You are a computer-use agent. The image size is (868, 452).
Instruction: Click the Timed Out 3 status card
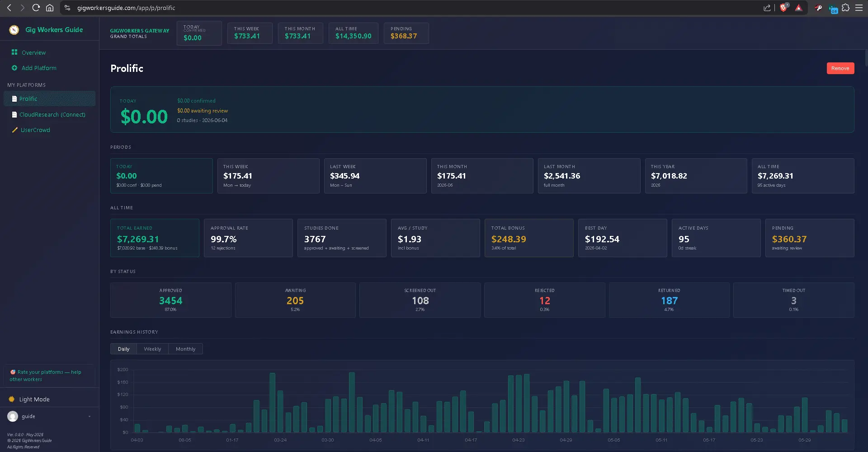[794, 300]
